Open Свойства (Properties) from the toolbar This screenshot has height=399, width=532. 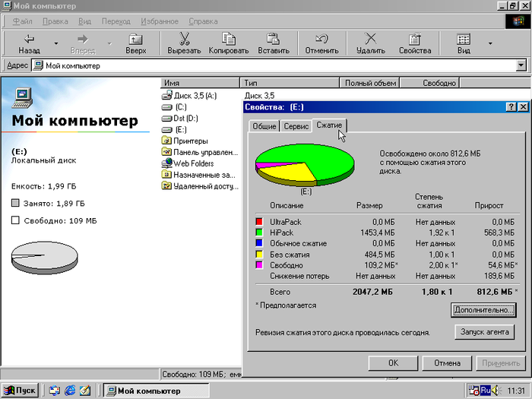(415, 39)
